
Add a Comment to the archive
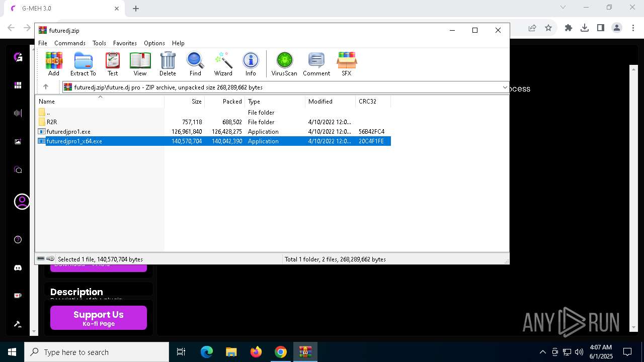pyautogui.click(x=316, y=64)
